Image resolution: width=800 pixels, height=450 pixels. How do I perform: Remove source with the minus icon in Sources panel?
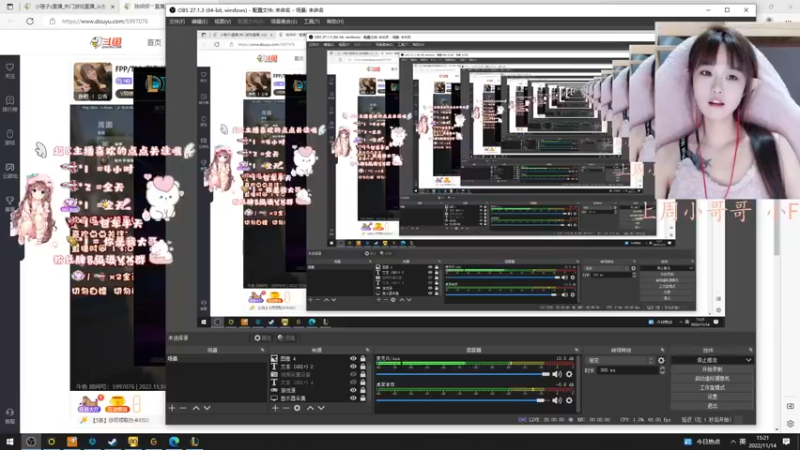(286, 408)
